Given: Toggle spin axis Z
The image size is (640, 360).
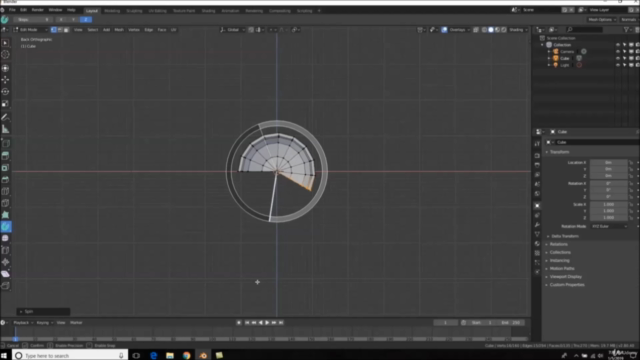Looking at the screenshot, I should (86, 20).
